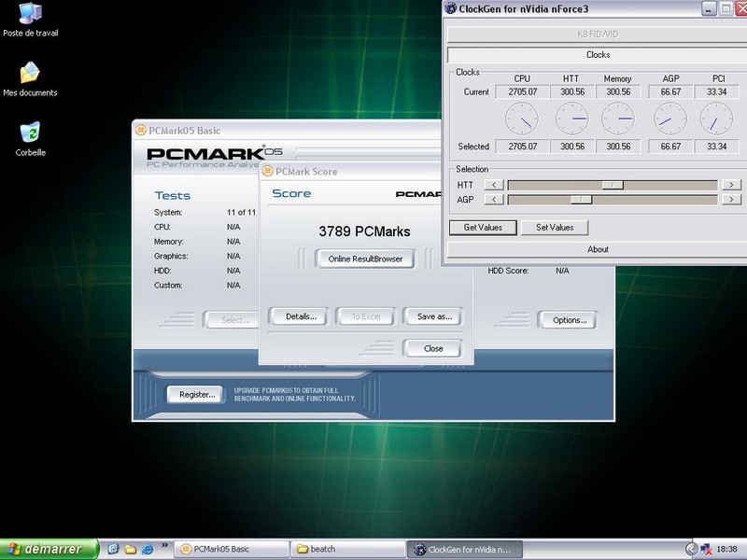
Task: Click the Tests heading in PCMark05
Action: tap(172, 196)
